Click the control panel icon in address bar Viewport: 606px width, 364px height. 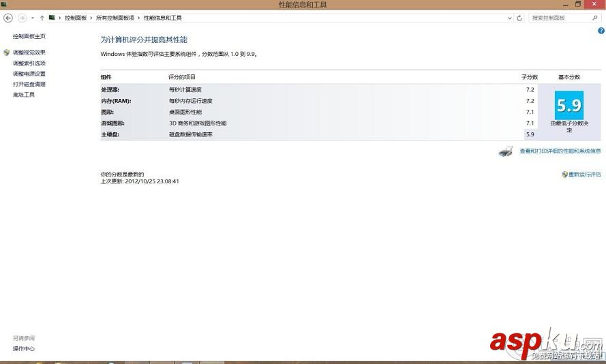pos(52,18)
